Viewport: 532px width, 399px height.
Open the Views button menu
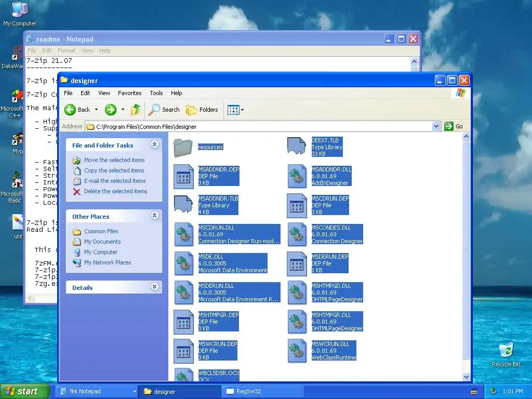pos(235,110)
